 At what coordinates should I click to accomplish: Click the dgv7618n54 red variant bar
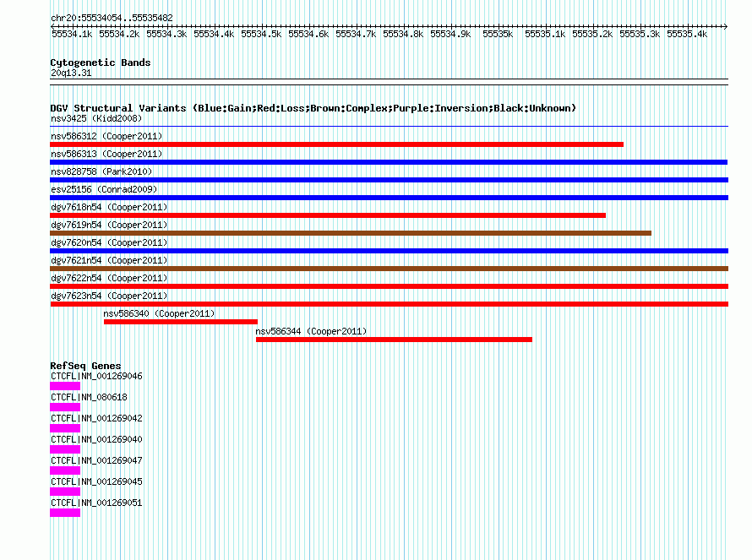tap(328, 215)
